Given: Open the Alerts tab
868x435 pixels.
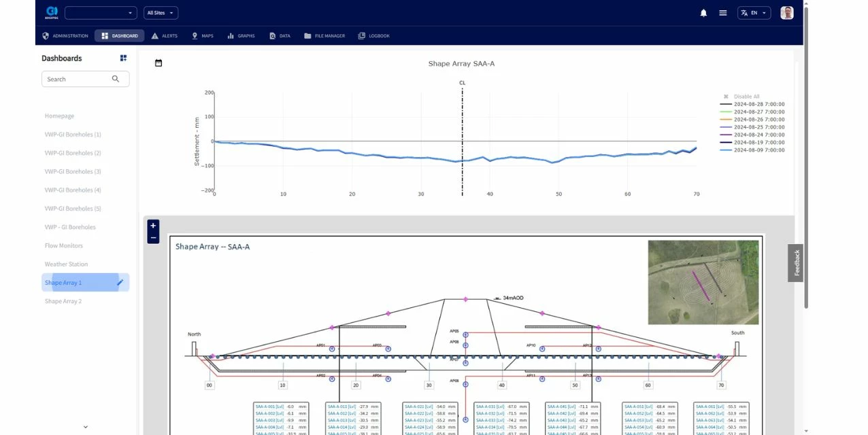Looking at the screenshot, I should click(x=164, y=36).
